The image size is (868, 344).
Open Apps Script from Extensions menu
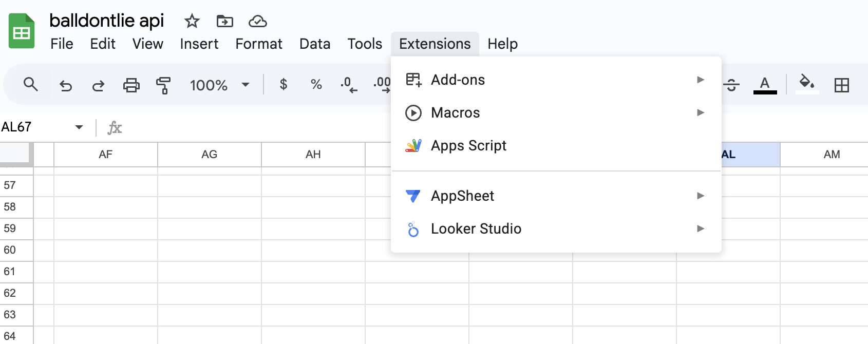pyautogui.click(x=468, y=146)
